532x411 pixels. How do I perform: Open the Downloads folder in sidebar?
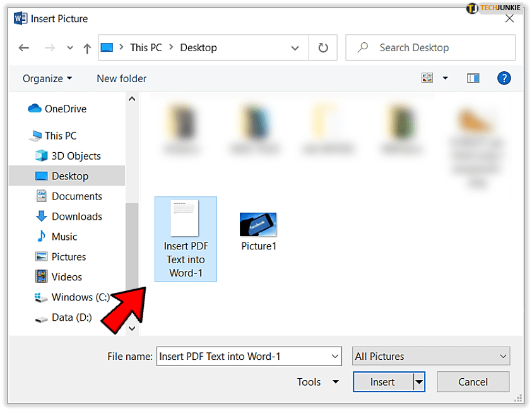(x=76, y=217)
